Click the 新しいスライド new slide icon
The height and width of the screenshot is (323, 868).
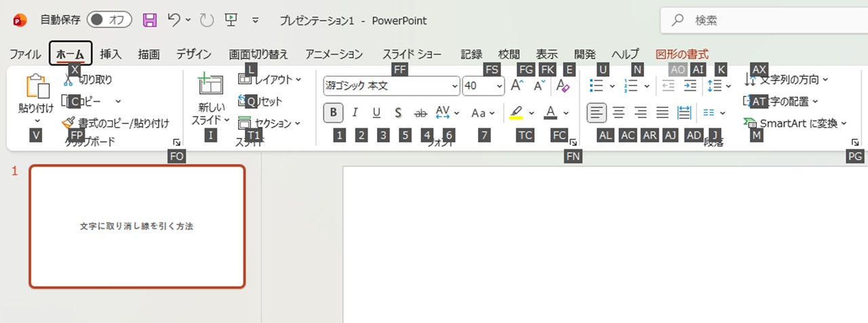point(210,85)
